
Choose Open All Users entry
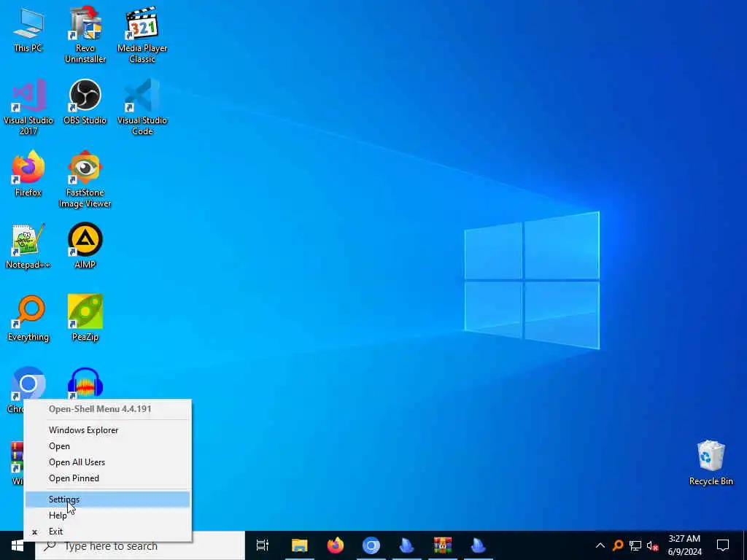click(108, 462)
